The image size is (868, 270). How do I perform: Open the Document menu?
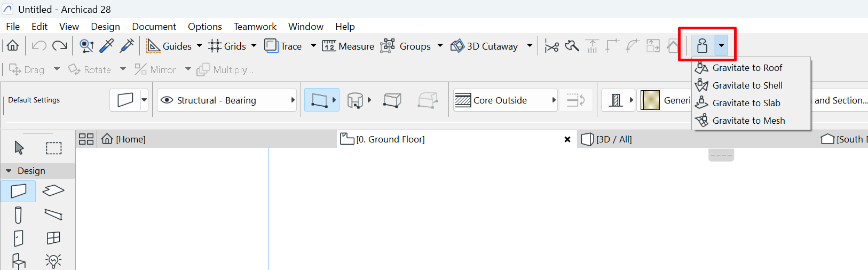tap(154, 27)
